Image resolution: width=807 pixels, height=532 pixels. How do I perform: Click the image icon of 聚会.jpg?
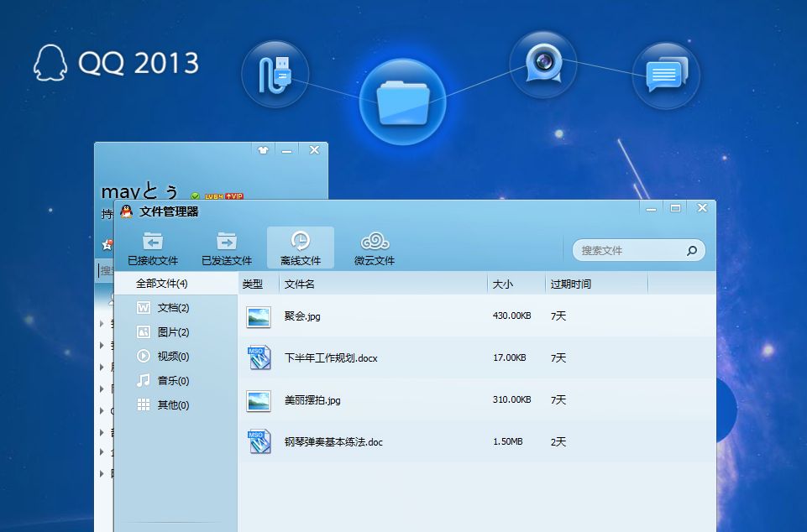259,316
